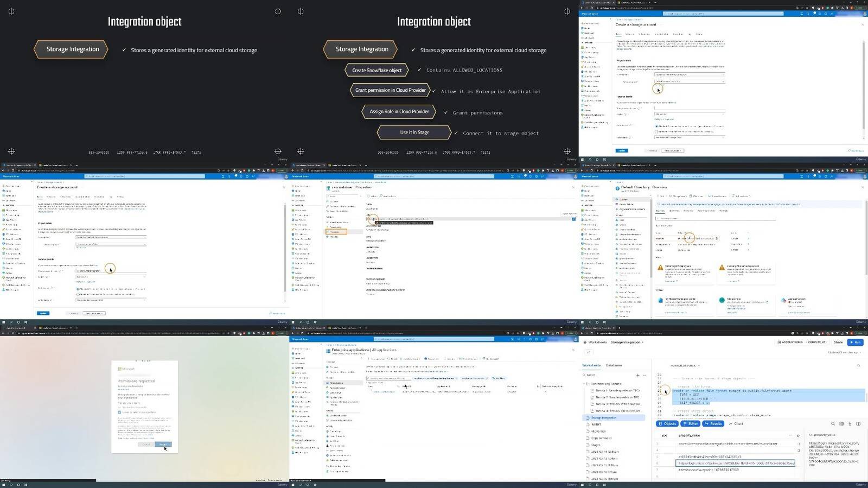Viewport: 868px width, 488px height.
Task: Open the worksheet list ellipsis menu
Action: click(644, 375)
